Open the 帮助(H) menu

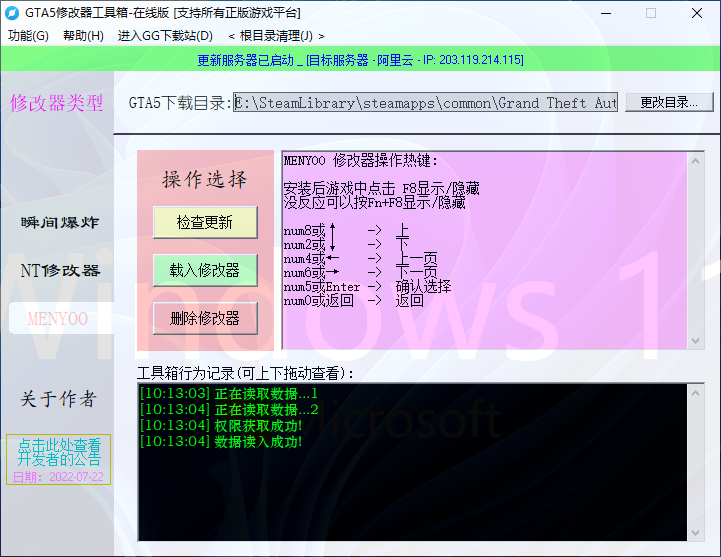pyautogui.click(x=83, y=36)
